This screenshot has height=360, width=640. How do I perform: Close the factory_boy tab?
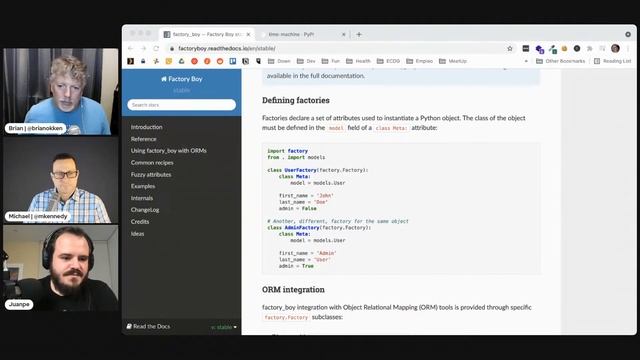(248, 35)
